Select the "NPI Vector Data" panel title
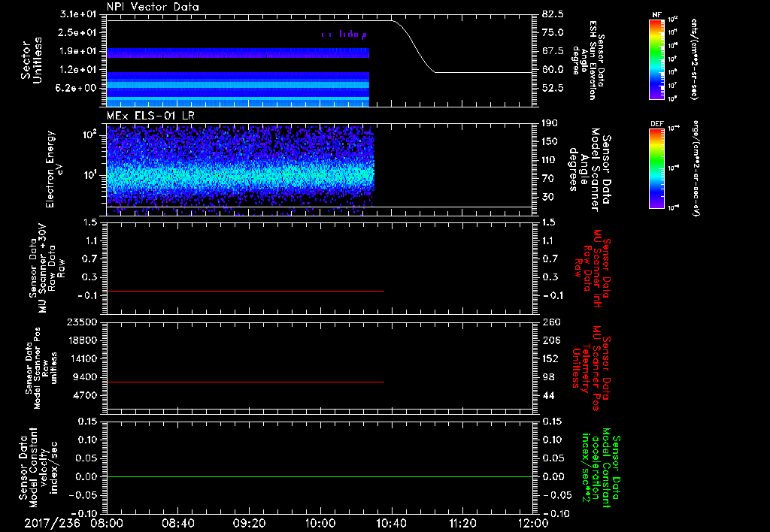This screenshot has height=532, width=770. 153,7
